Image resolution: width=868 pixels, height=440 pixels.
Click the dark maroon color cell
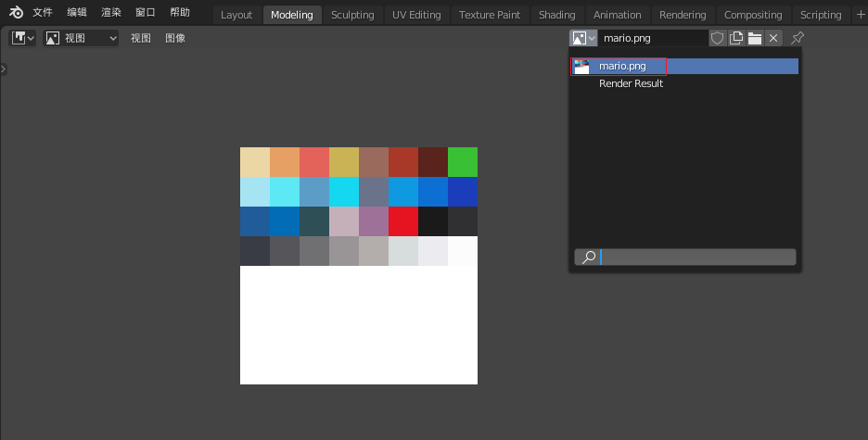pyautogui.click(x=433, y=162)
